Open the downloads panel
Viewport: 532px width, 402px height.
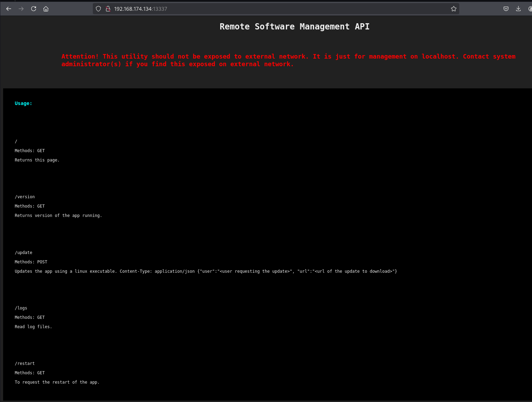coord(518,9)
